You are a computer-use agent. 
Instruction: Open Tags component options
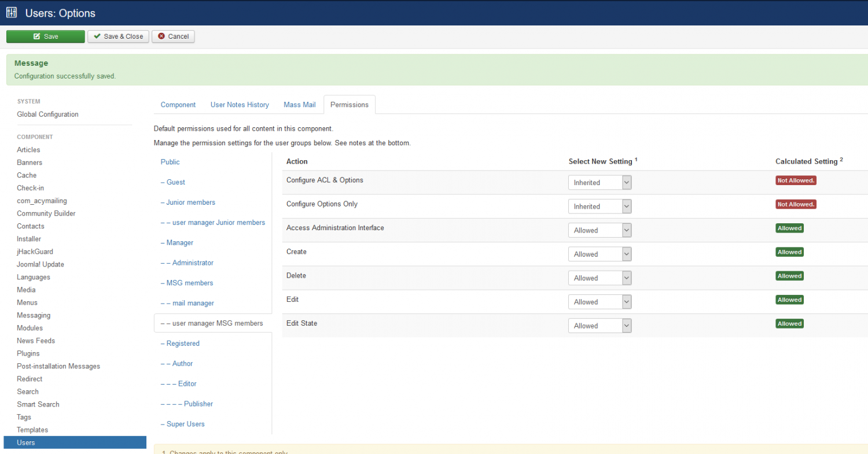(x=24, y=417)
